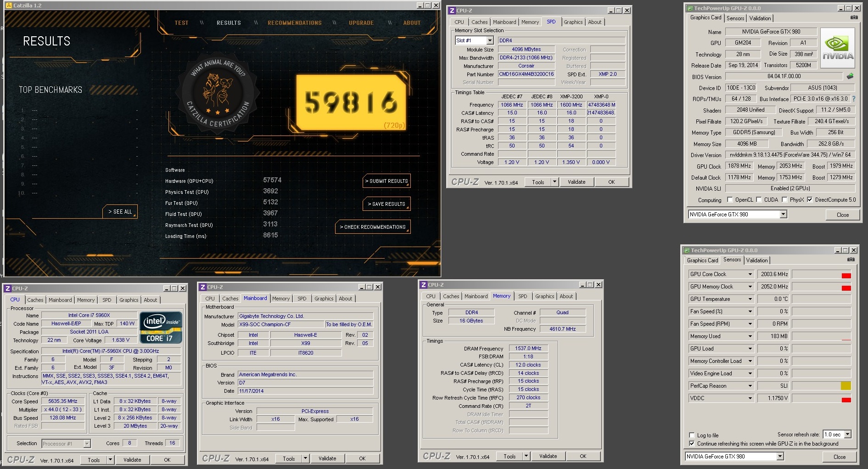868x469 pixels.
Task: Toggle the DirectCompute 5.0 checkbox
Action: point(810,200)
